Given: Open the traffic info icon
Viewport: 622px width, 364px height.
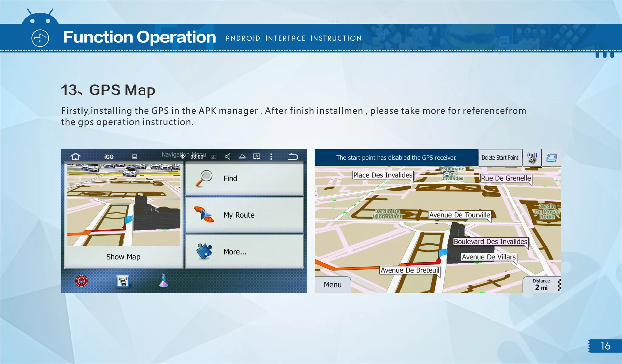Looking at the screenshot, I should pyautogui.click(x=123, y=281).
